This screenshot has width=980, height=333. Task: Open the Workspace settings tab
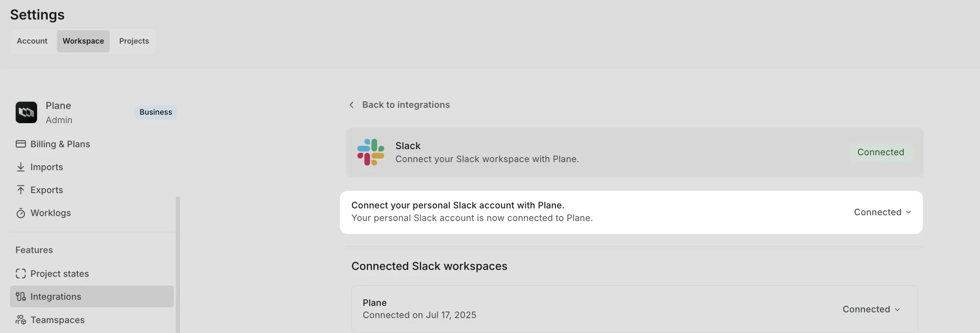83,41
